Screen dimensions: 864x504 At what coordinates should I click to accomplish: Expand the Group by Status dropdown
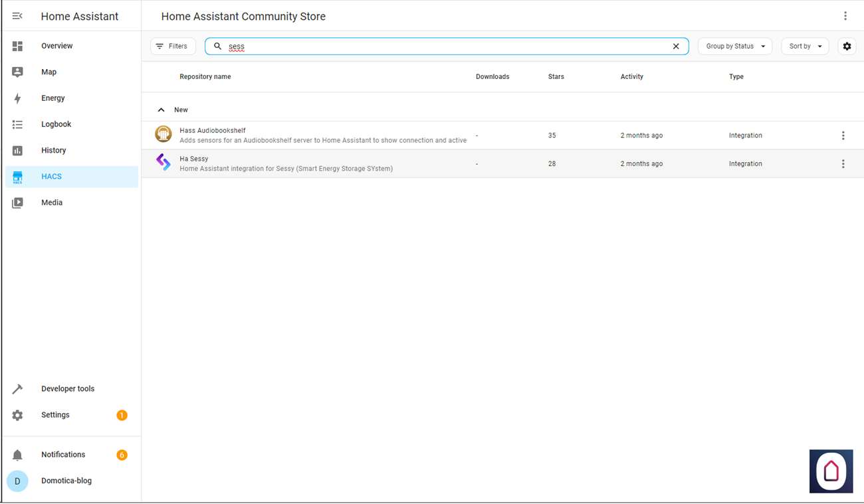point(734,46)
